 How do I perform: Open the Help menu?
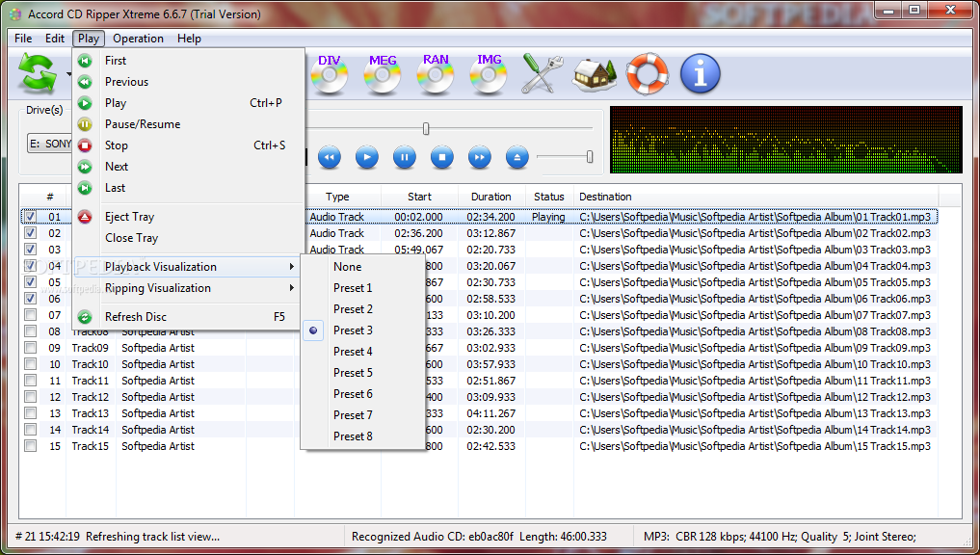click(x=189, y=39)
